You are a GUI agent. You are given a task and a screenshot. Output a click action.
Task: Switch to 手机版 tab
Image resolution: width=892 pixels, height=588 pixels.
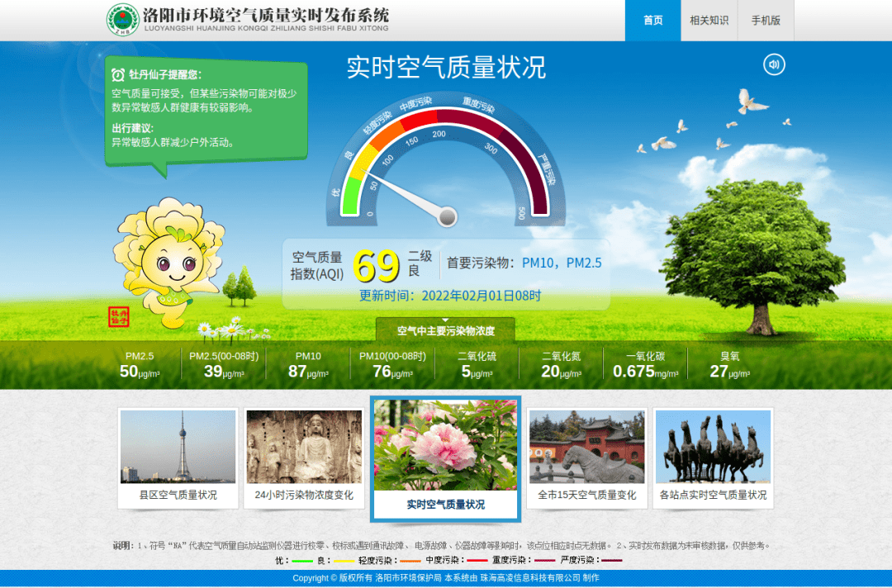766,21
